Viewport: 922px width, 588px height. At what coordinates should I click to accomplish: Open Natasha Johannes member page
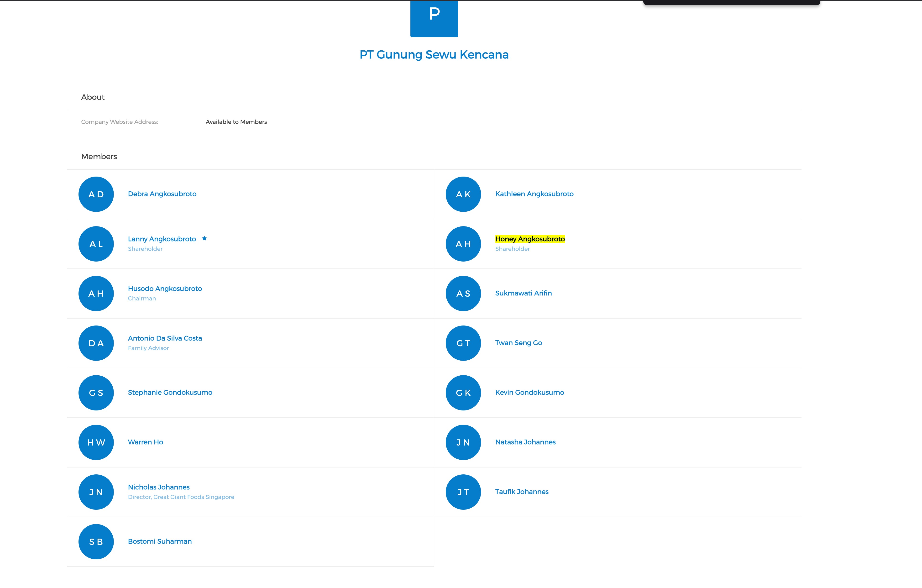tap(525, 442)
